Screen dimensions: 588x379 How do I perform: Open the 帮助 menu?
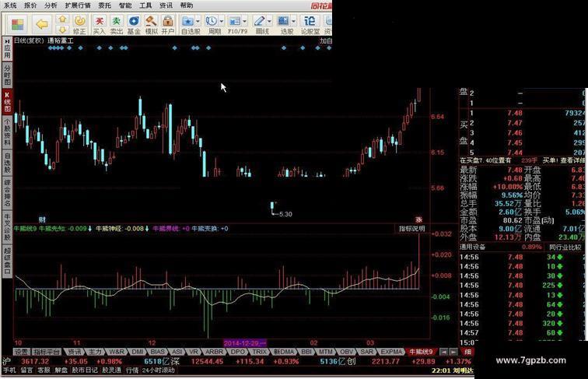tap(187, 5)
